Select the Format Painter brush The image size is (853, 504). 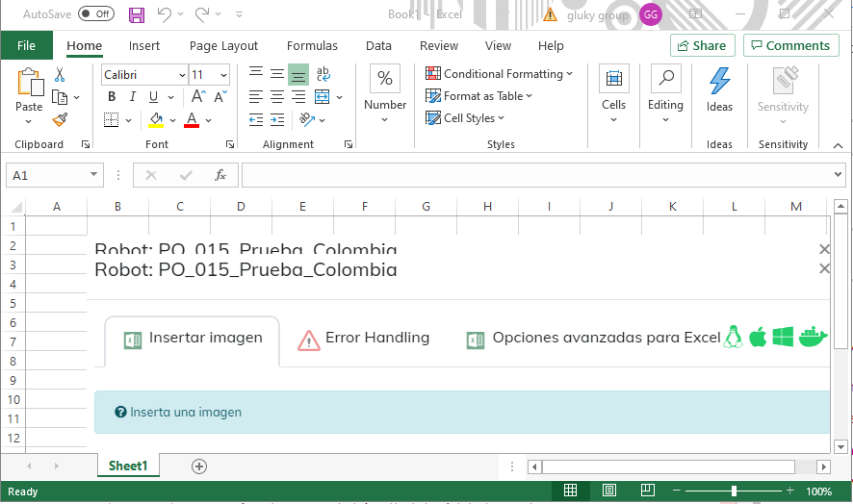pyautogui.click(x=60, y=119)
